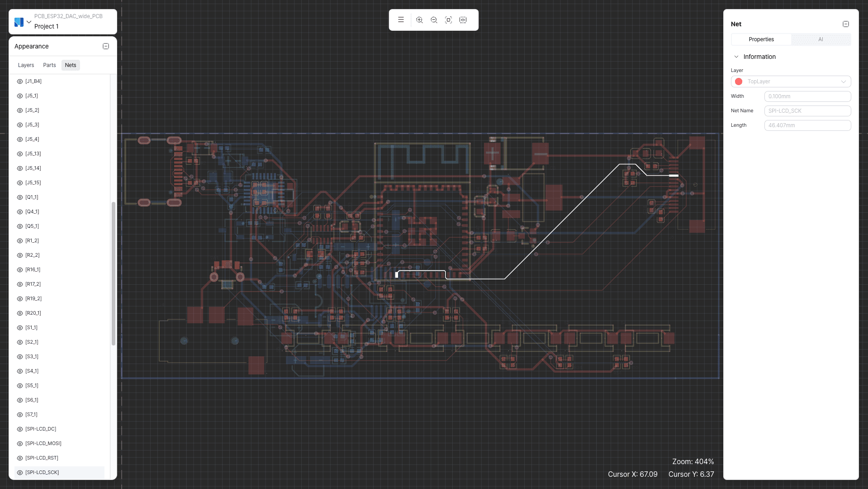
Task: Select net [SPI-LCD_RST] in the list
Action: pos(59,458)
